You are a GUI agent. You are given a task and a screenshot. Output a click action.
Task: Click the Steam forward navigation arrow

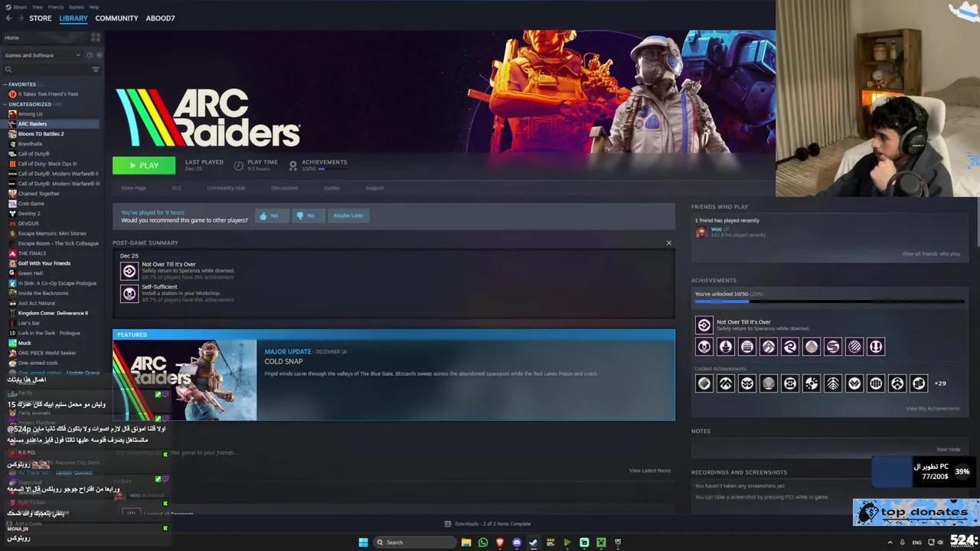pos(20,18)
